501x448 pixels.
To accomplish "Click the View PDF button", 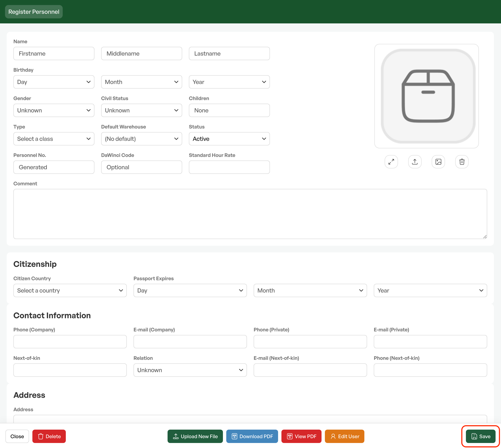I will pos(301,437).
